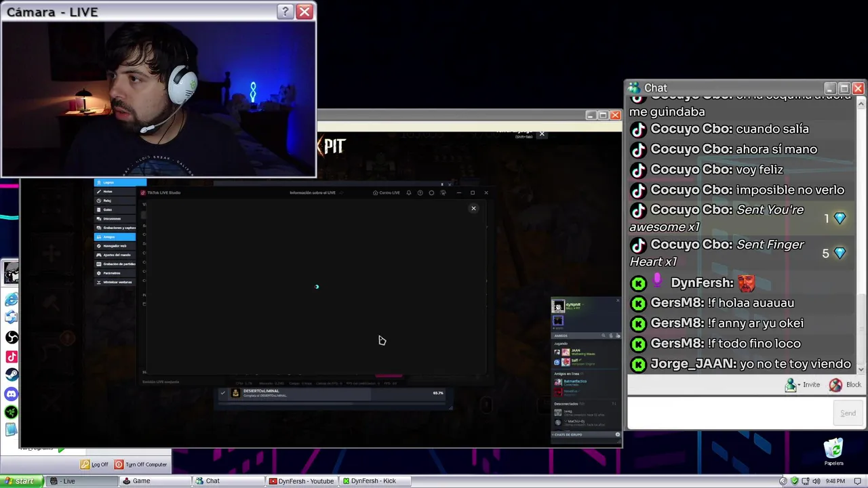Select friend Batmanfactico in the friends list
This screenshot has height=488, width=868.
(585, 383)
